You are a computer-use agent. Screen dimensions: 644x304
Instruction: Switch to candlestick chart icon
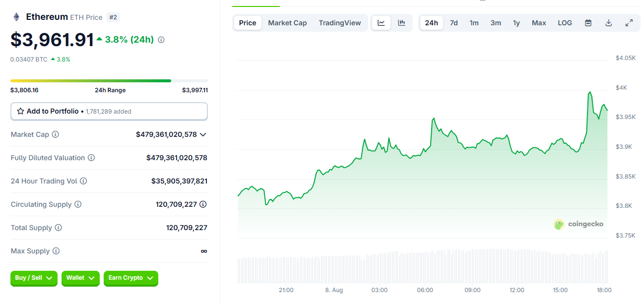(402, 23)
